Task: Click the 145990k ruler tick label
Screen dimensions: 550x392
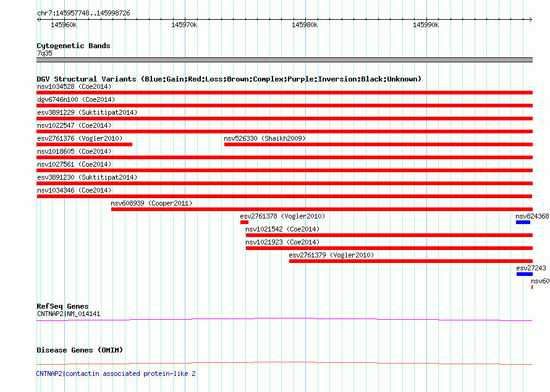Action: [425, 25]
